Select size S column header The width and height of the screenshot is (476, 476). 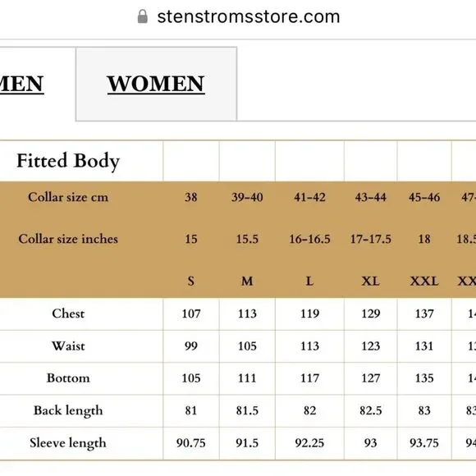[191, 281]
